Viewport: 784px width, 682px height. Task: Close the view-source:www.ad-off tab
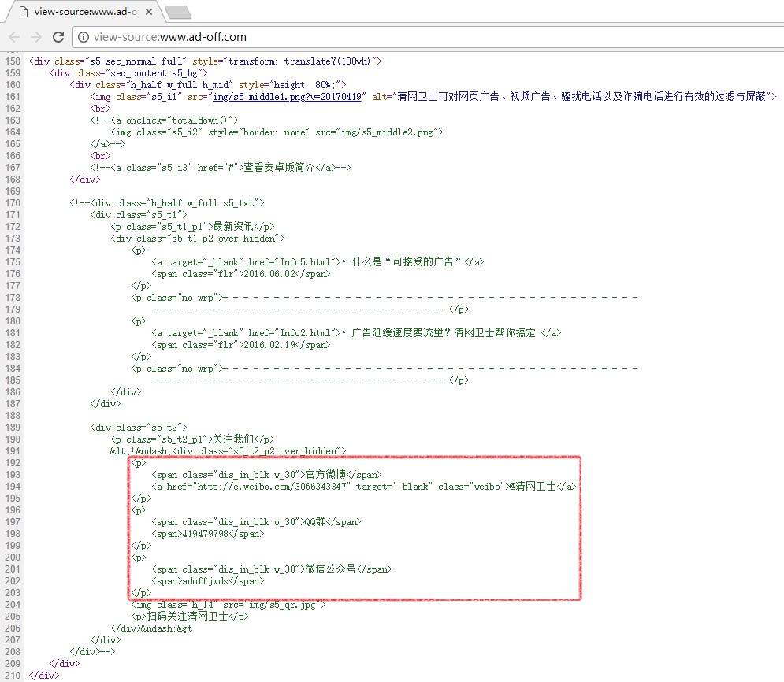[x=148, y=12]
